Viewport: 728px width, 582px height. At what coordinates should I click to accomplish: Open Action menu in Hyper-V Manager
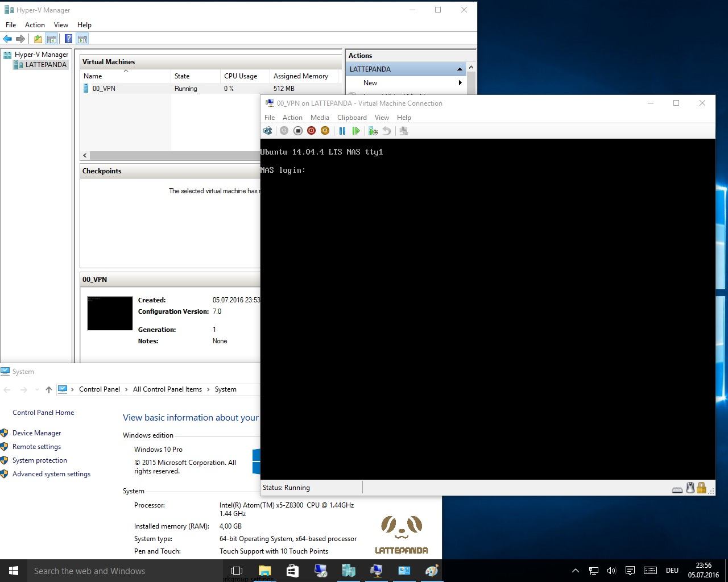coord(35,25)
